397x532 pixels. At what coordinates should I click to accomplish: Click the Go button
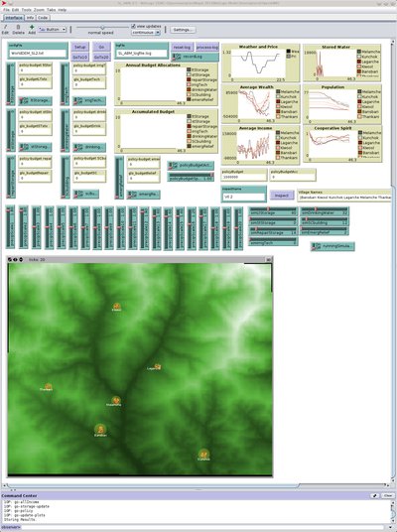point(101,48)
